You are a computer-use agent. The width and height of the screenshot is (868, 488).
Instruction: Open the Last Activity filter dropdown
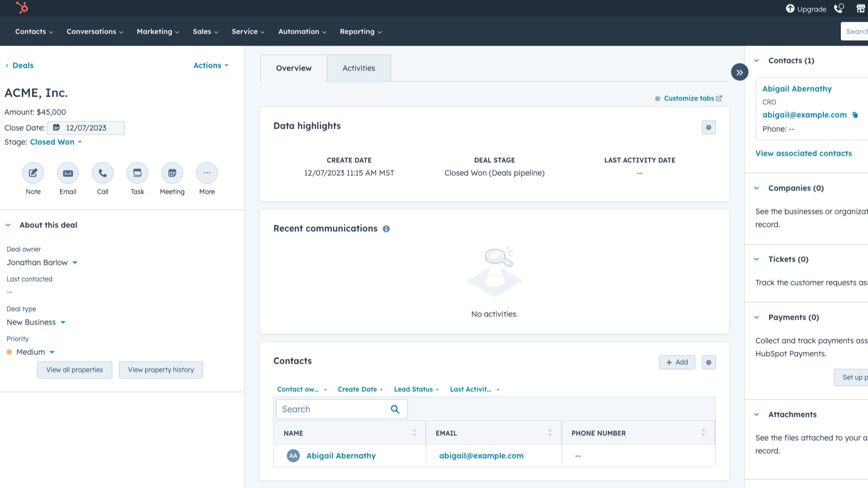(x=475, y=390)
